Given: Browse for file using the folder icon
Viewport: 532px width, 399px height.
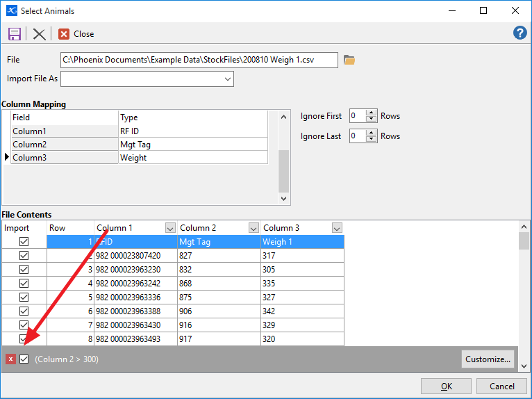Looking at the screenshot, I should [349, 60].
